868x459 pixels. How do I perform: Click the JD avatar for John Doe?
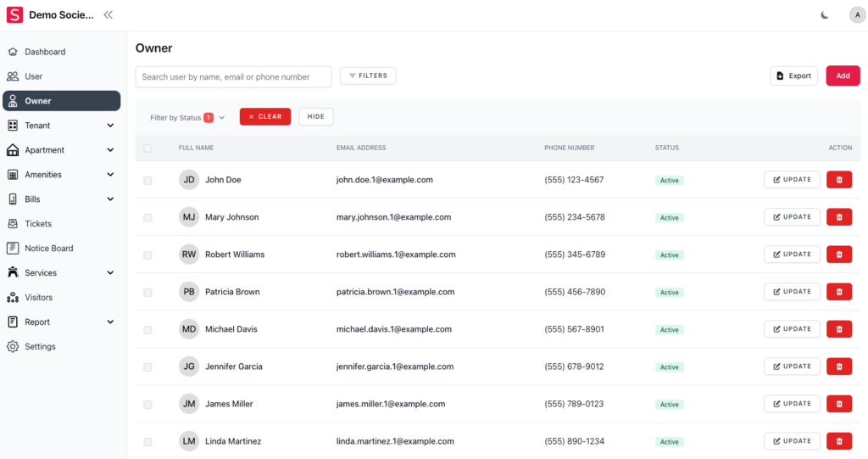(x=189, y=180)
